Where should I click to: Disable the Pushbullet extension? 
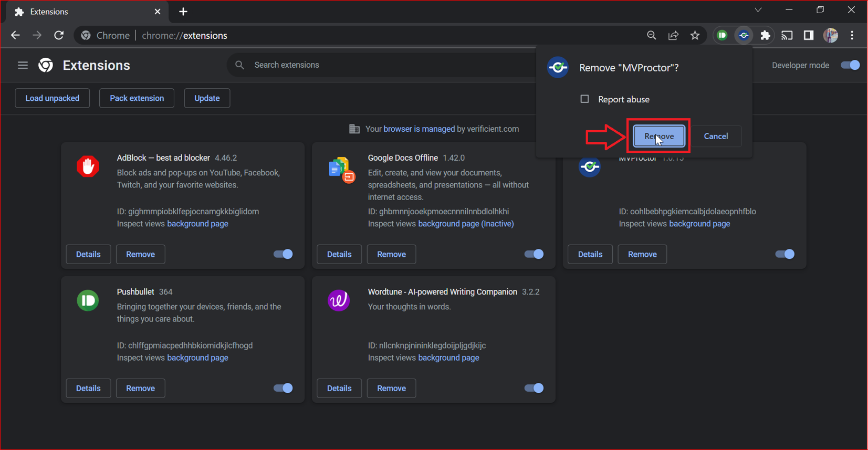coord(283,388)
